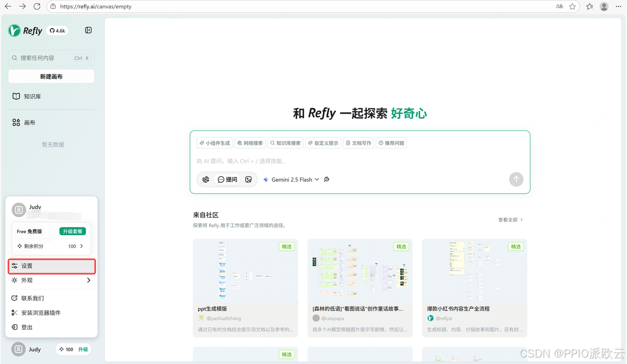Select 知识库搜索 skill chip
Image resolution: width=627 pixels, height=364 pixels.
(285, 143)
